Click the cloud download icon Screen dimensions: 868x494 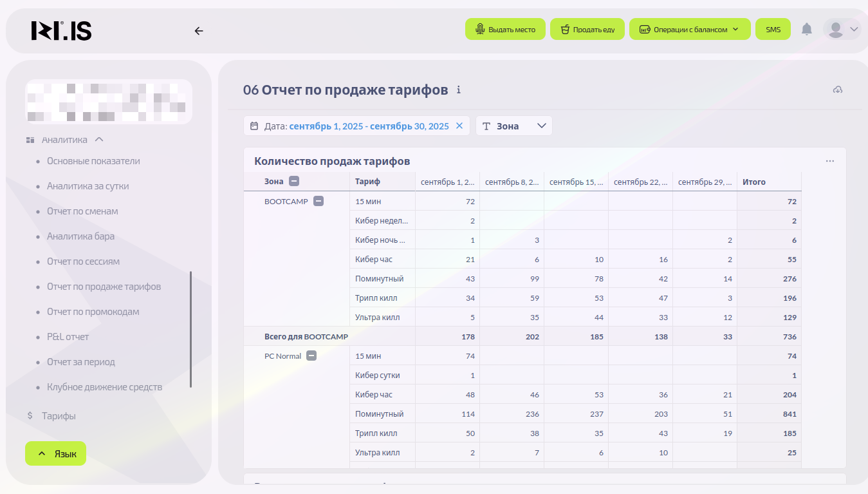[x=837, y=90]
